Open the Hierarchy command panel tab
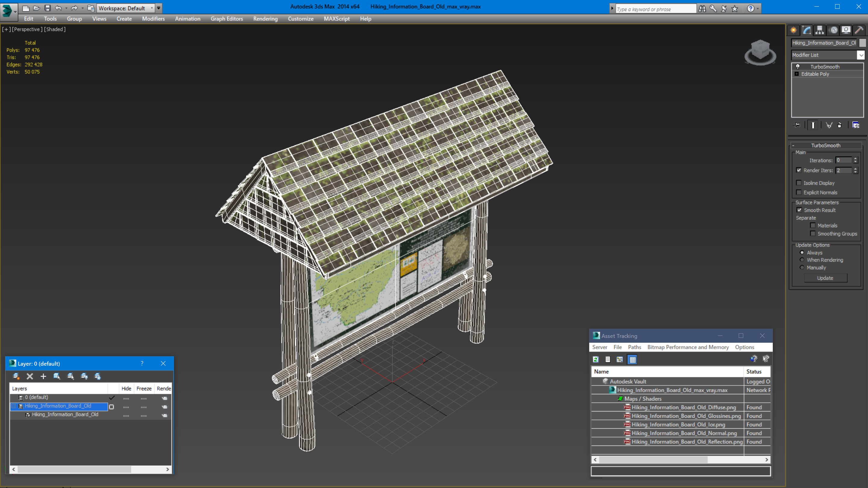This screenshot has width=868, height=488. click(819, 30)
